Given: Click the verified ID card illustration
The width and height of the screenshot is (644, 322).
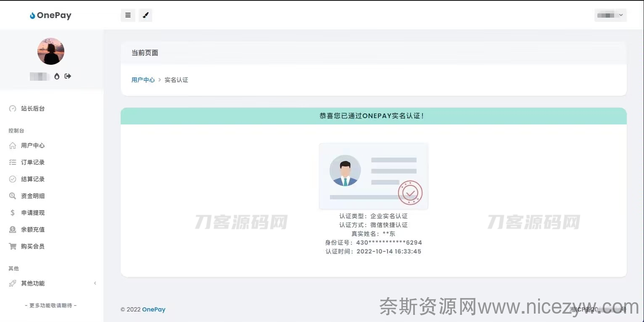Looking at the screenshot, I should point(373,176).
